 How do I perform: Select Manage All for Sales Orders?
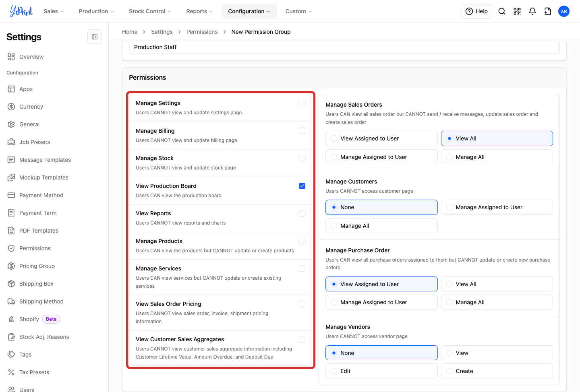(497, 157)
